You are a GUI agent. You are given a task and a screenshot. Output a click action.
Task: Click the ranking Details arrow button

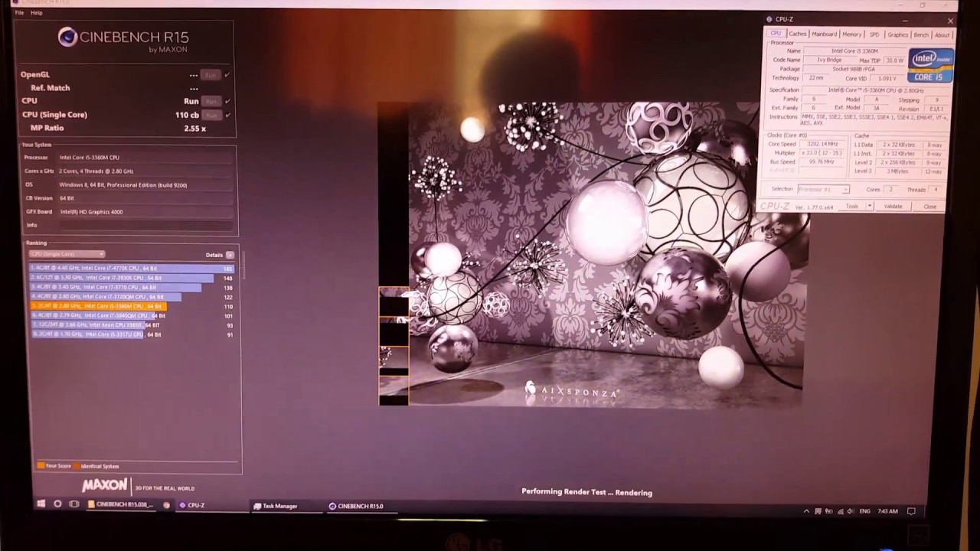[230, 255]
